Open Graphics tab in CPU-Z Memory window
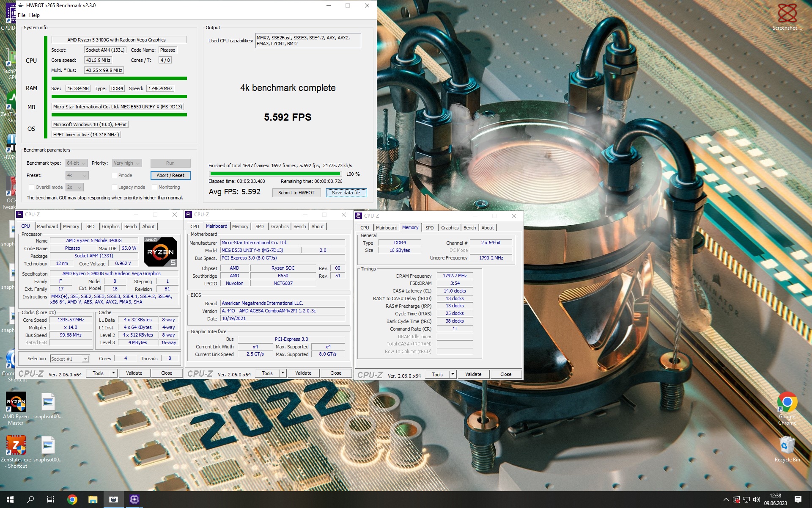 click(450, 228)
